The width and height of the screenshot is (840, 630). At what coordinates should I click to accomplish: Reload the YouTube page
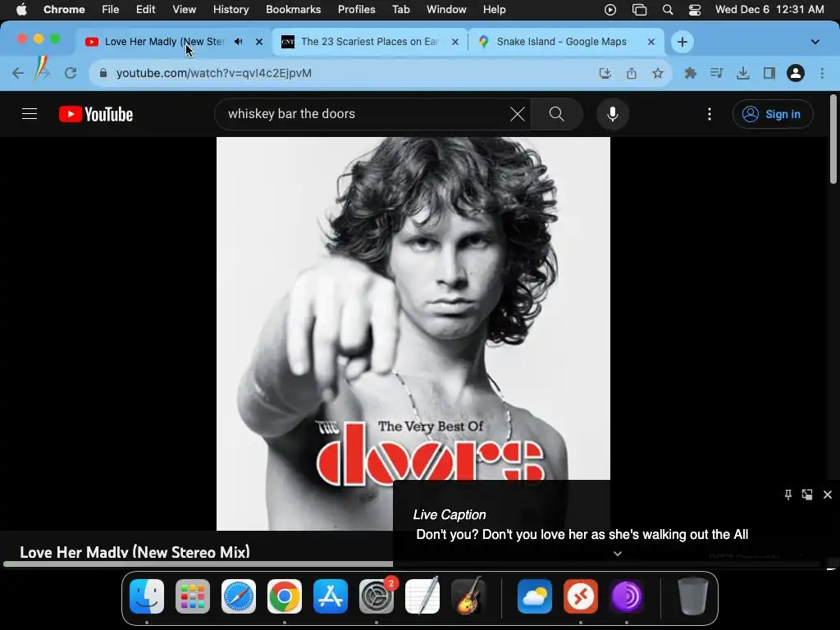click(x=71, y=73)
